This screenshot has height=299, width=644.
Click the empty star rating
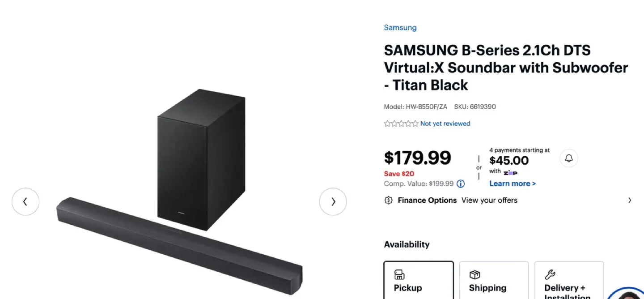(x=401, y=124)
